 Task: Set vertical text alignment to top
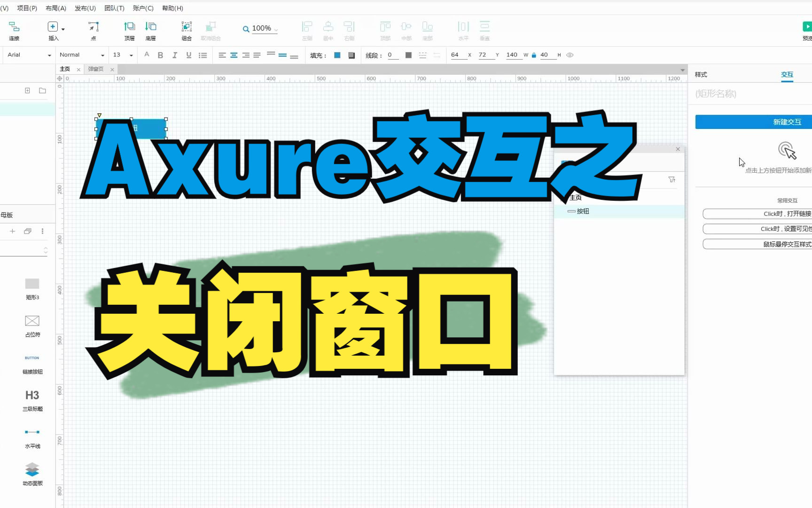click(271, 55)
